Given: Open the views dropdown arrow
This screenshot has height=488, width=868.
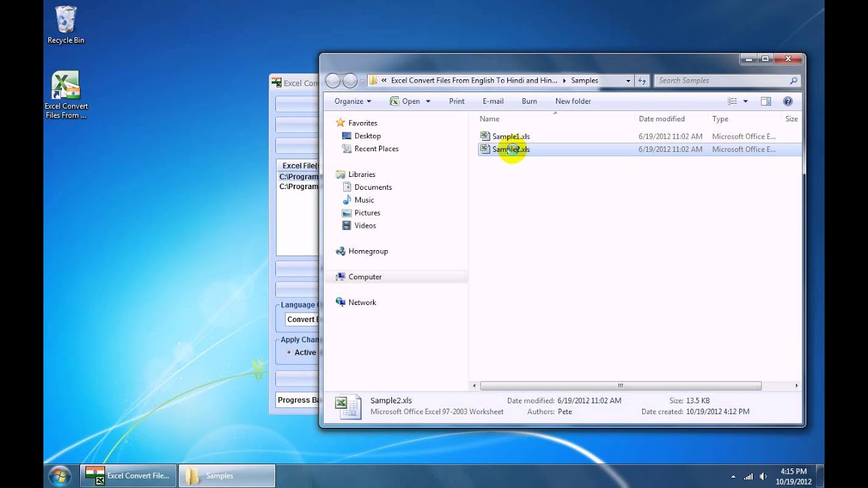Looking at the screenshot, I should 745,101.
